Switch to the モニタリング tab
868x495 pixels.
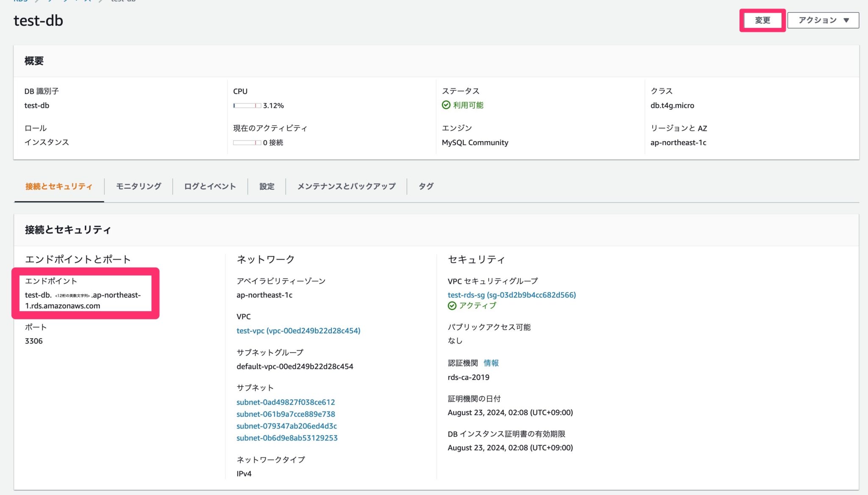click(x=139, y=186)
